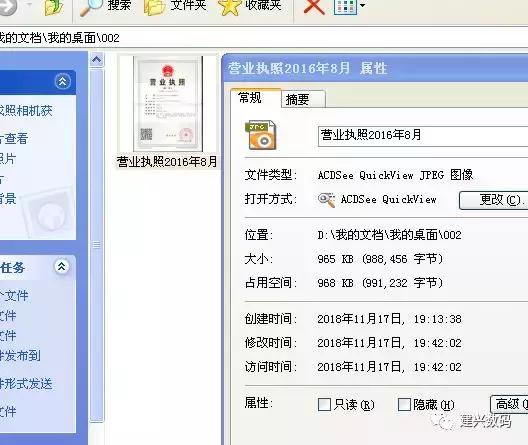Viewport: 528px width, 445px height.
Task: Click disk usage value 968 KB (991,232 字节)
Action: point(380,283)
